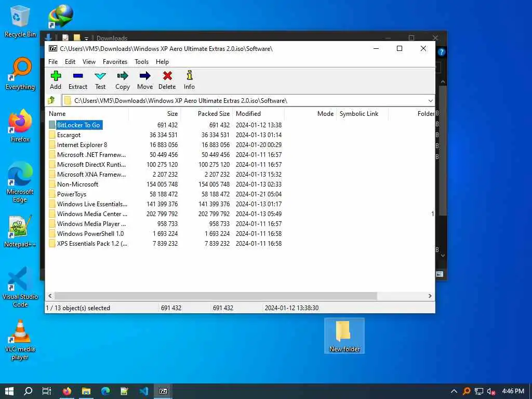Switch to 7-Zip taskbar button

click(163, 391)
